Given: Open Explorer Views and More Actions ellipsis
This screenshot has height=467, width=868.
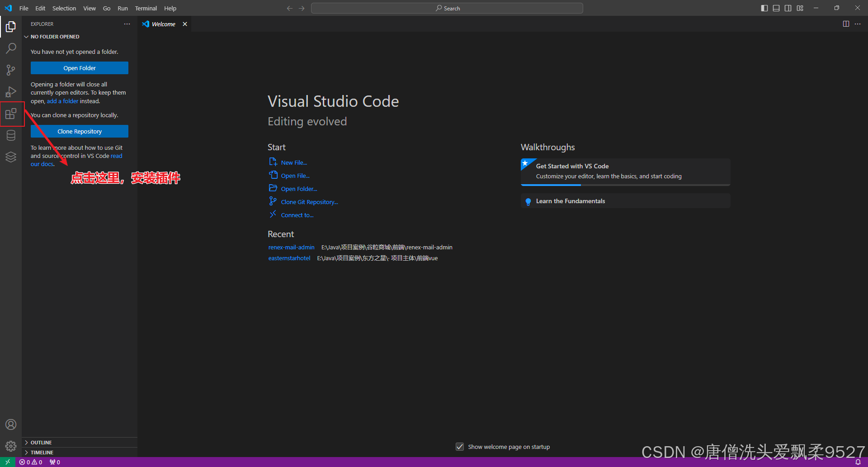Looking at the screenshot, I should 127,24.
